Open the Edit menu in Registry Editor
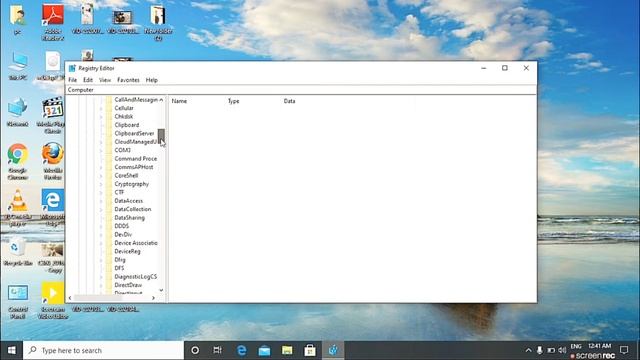The width and height of the screenshot is (640, 360). [88, 80]
